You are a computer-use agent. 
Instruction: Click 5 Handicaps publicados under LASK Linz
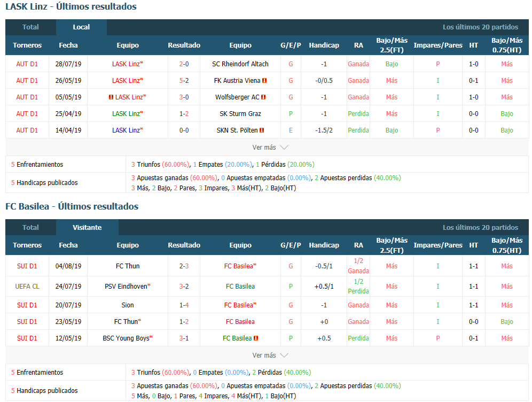coord(44,183)
